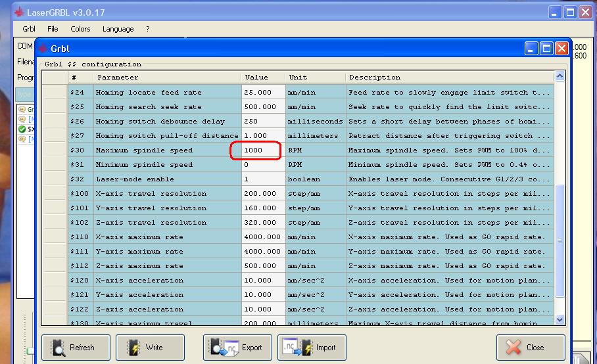Click the Refresh button
The image size is (597, 364).
[x=75, y=348]
